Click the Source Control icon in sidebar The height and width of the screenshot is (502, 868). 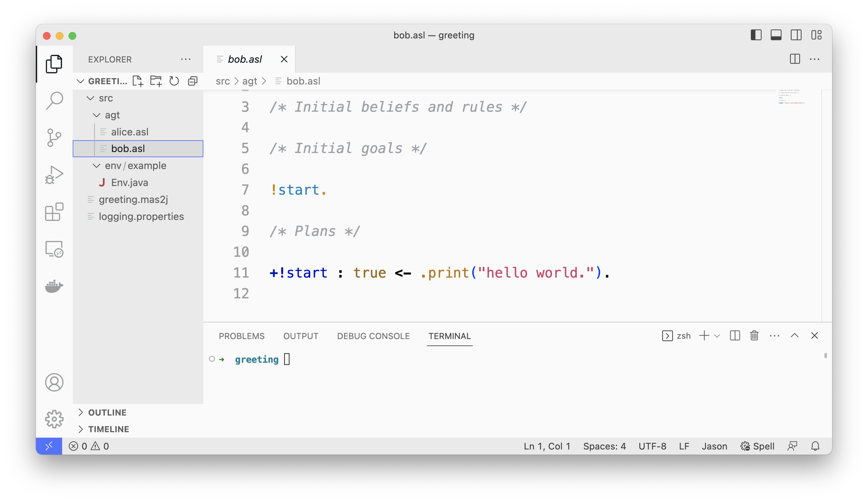(54, 136)
